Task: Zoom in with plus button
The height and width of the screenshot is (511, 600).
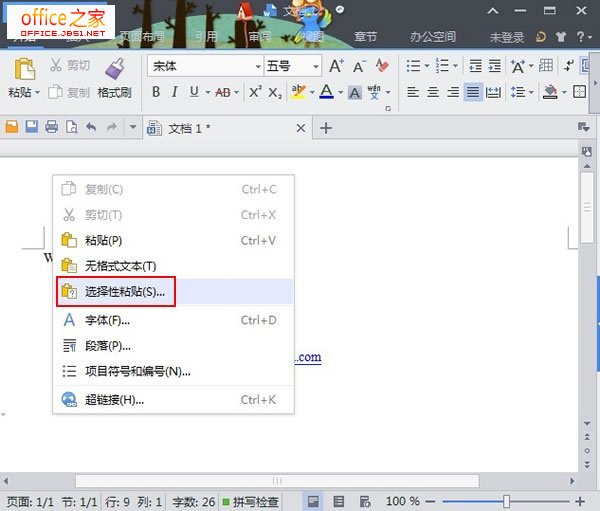Action: click(x=580, y=501)
